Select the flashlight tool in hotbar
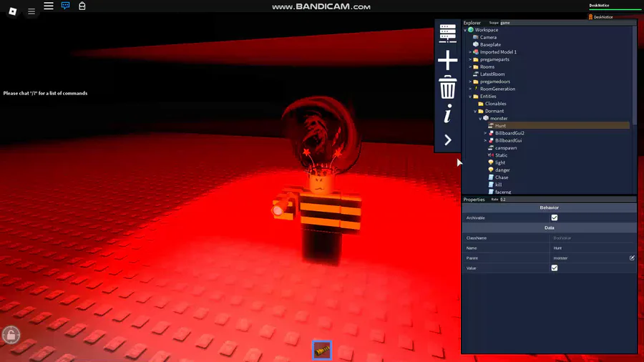 coord(322,350)
